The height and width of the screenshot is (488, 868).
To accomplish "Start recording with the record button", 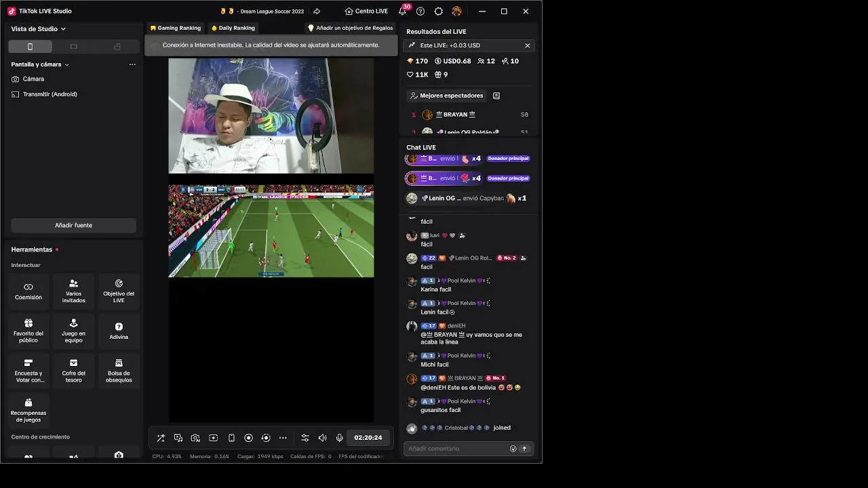I will pyautogui.click(x=248, y=438).
